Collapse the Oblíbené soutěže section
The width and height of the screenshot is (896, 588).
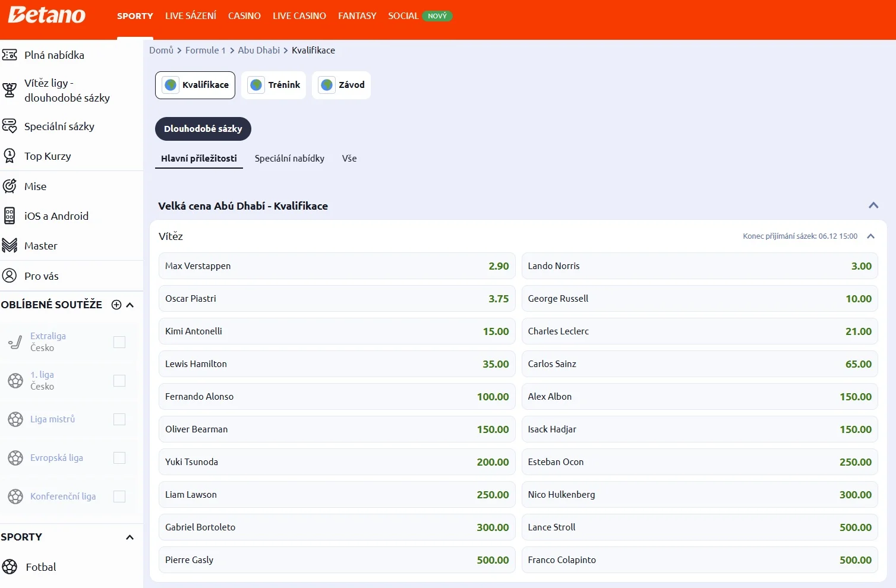coord(130,305)
